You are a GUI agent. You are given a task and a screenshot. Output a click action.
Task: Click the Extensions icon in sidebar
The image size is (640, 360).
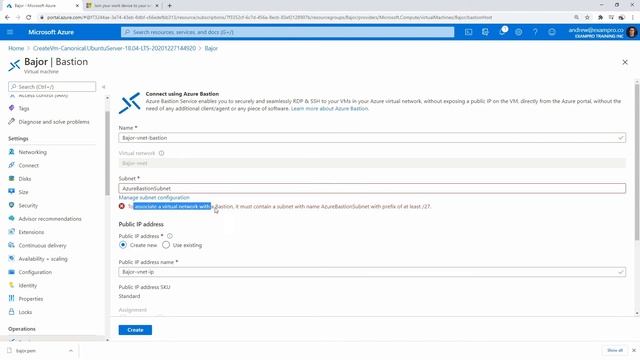(11, 232)
